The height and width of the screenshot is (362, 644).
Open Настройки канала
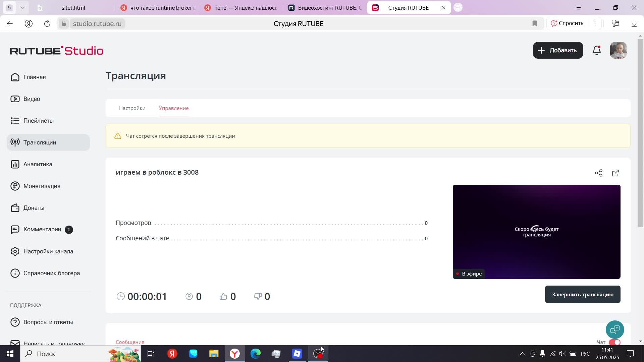click(x=48, y=251)
